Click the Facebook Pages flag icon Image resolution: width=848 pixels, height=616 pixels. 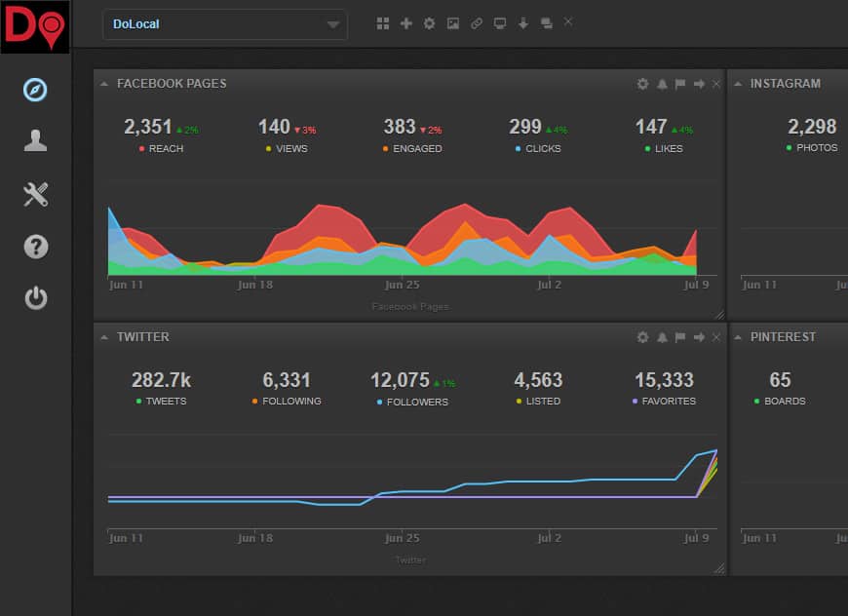[680, 84]
